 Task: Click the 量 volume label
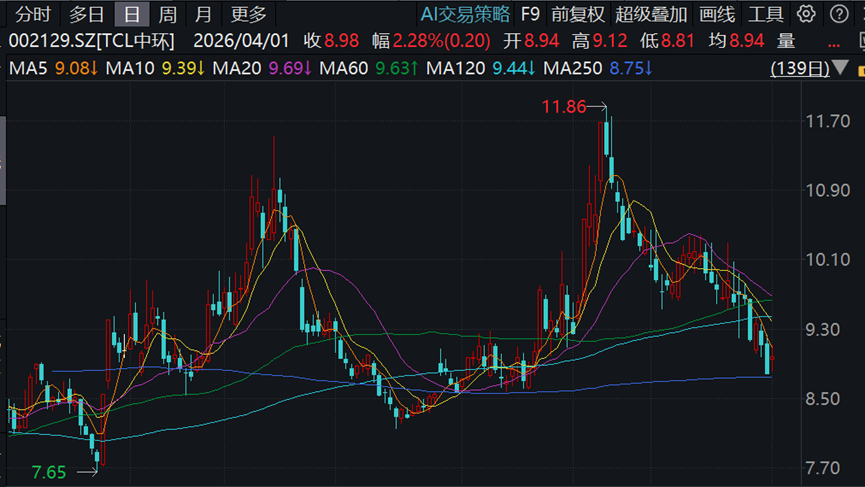786,41
